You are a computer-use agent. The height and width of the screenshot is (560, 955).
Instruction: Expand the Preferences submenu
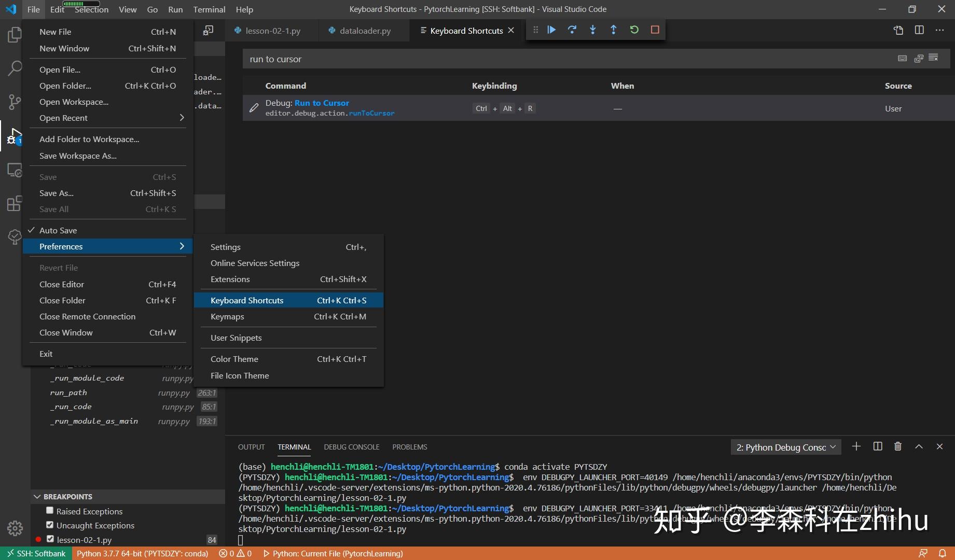108,246
